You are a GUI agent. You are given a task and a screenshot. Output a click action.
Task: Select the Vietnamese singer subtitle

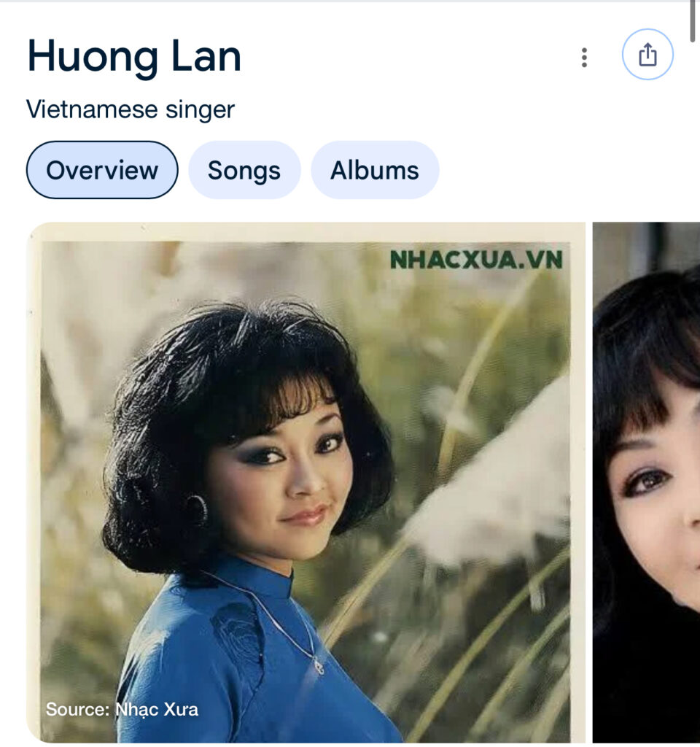130,109
